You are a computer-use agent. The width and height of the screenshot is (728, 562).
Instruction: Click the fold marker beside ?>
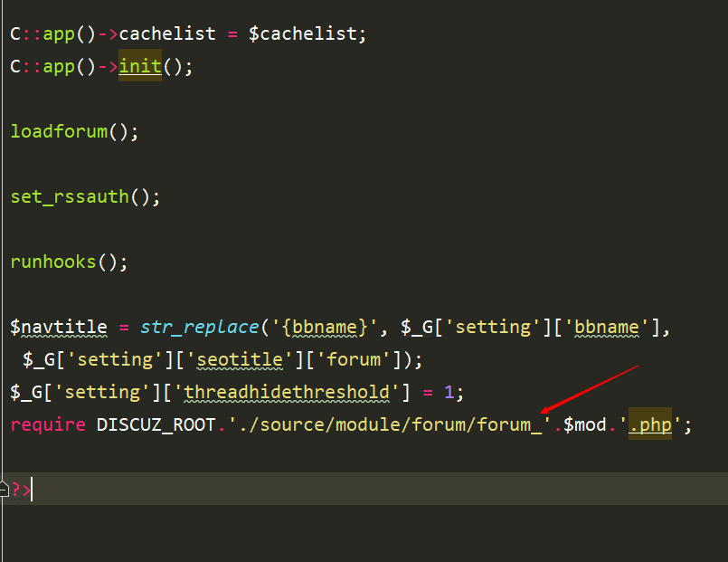[x=5, y=489]
